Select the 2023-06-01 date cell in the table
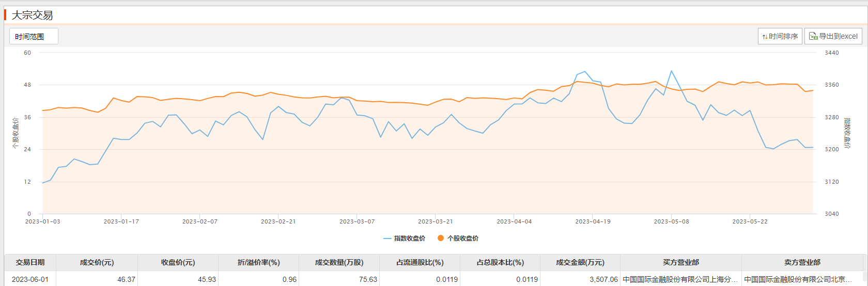 click(30, 279)
